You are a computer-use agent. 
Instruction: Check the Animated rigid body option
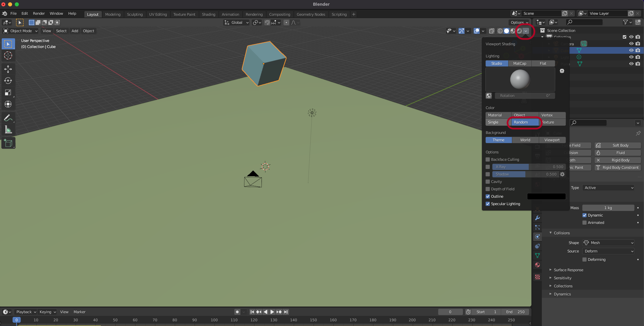click(x=585, y=223)
